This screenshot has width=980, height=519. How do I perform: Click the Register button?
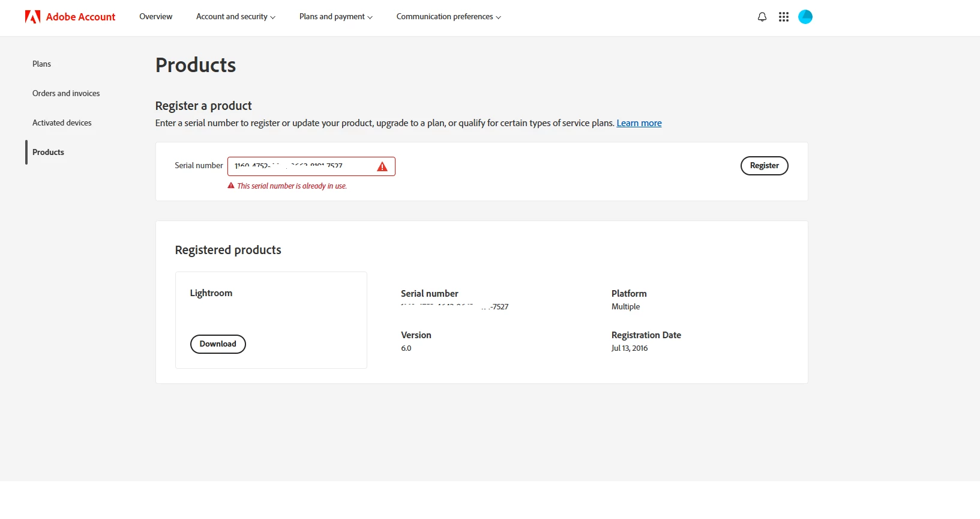(764, 166)
